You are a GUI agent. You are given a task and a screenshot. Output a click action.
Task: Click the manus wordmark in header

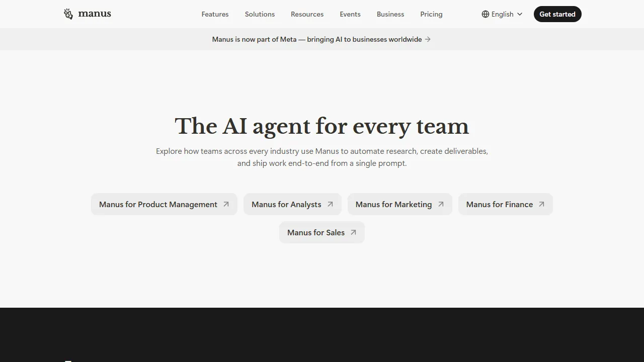(95, 14)
